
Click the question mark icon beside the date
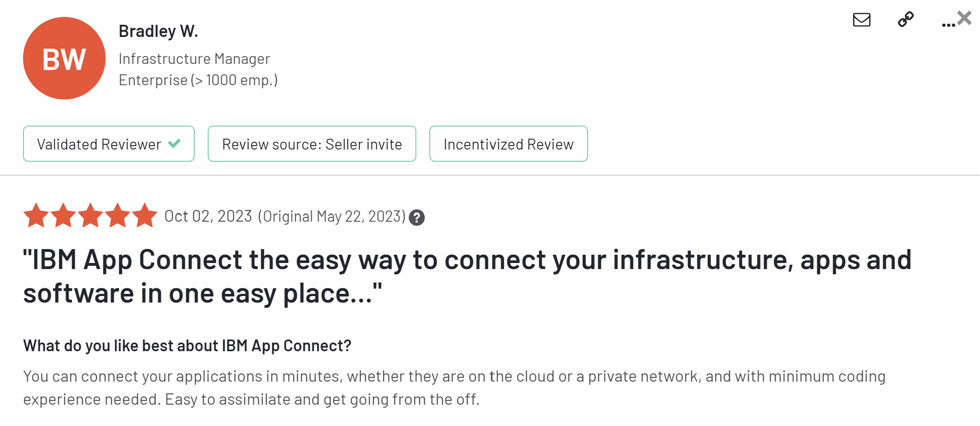(x=417, y=217)
